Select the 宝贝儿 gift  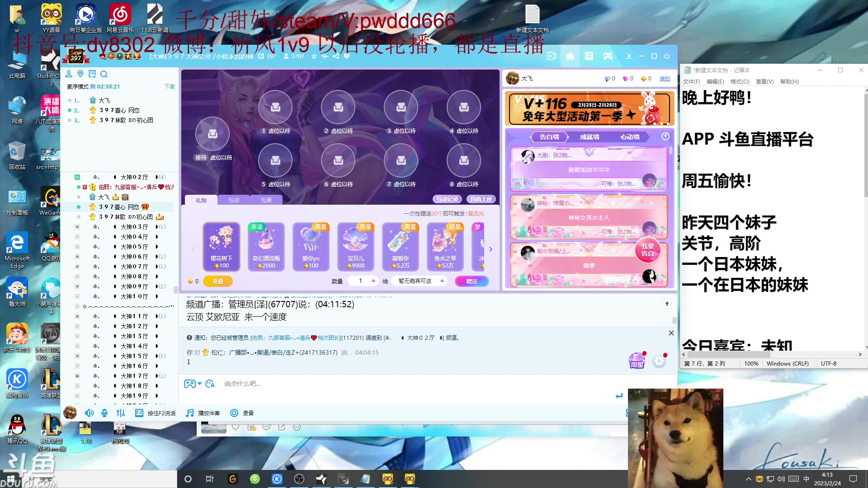pyautogui.click(x=356, y=247)
